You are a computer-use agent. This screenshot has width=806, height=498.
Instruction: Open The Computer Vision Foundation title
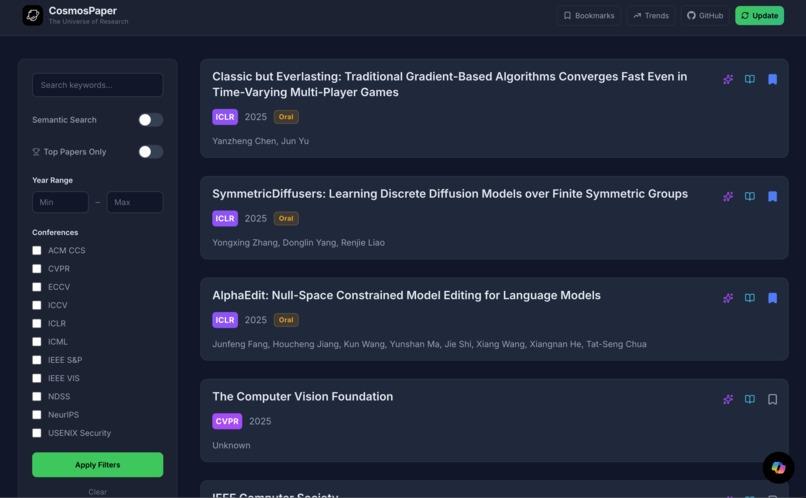(x=302, y=397)
